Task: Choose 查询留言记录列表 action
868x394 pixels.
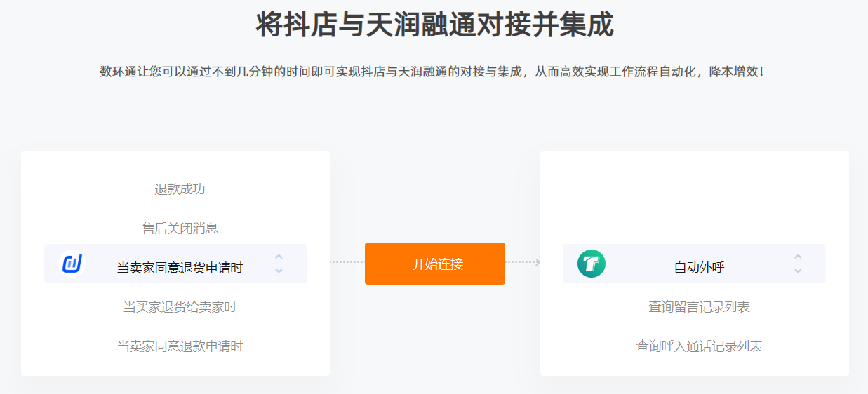Action: [x=699, y=307]
